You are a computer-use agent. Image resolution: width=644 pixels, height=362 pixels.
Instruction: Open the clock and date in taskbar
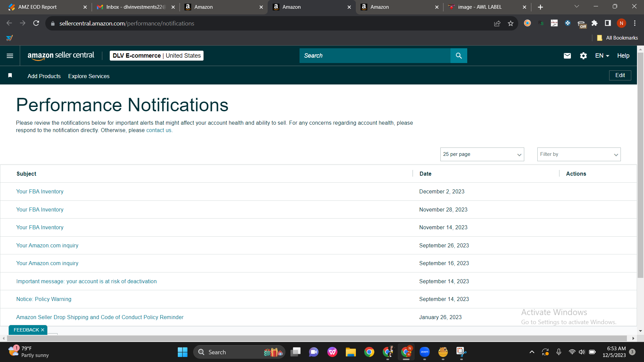(614, 352)
